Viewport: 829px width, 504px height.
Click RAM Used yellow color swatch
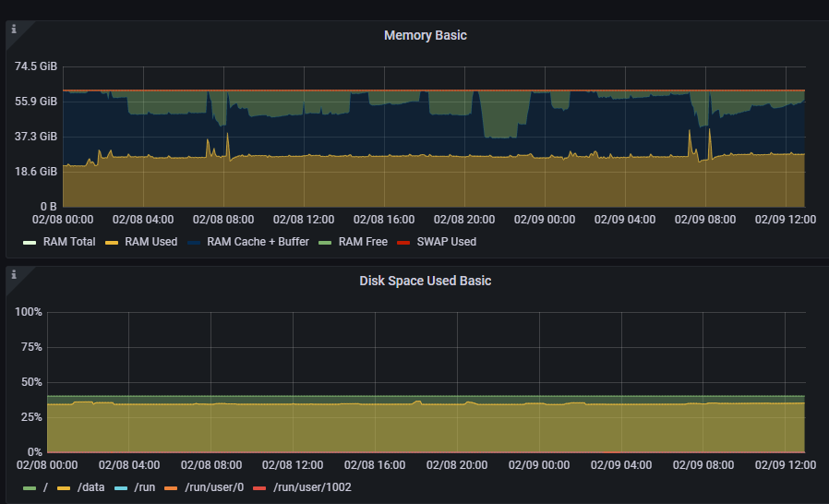[x=112, y=243]
